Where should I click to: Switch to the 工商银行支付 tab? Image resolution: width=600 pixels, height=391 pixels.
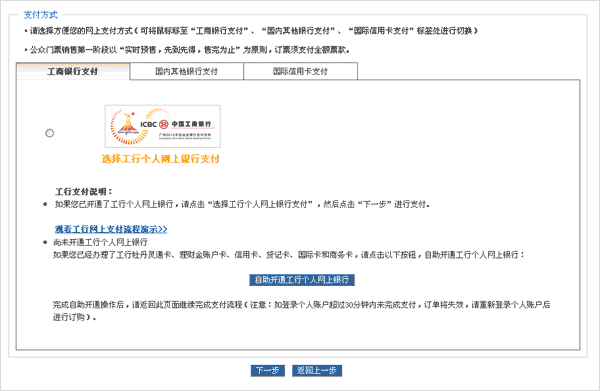tap(73, 71)
